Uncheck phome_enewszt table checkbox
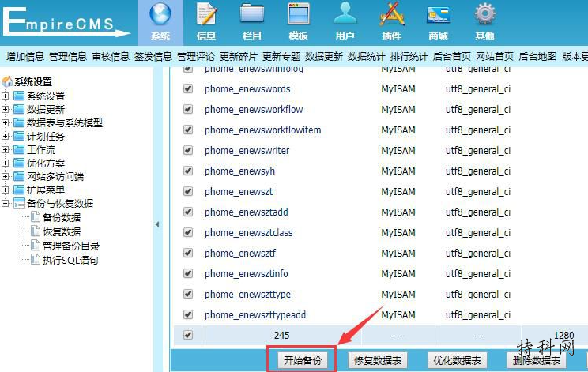Viewport: 588px width, 372px height. (x=188, y=191)
